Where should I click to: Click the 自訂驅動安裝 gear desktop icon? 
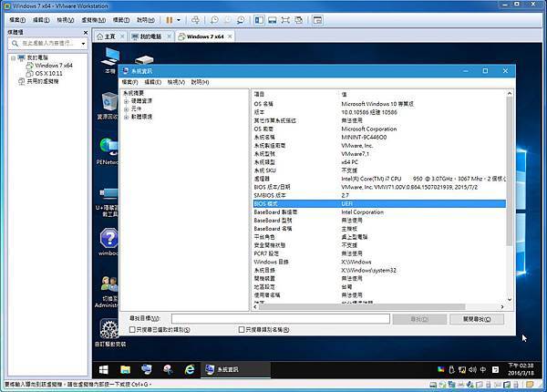click(109, 333)
